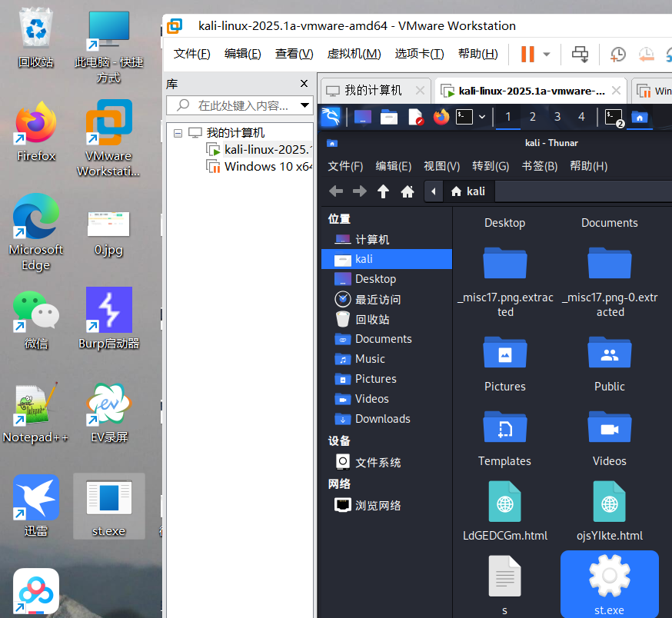Open VMware 查看(V) menu
Screen dimensions: 672x618
(x=294, y=54)
